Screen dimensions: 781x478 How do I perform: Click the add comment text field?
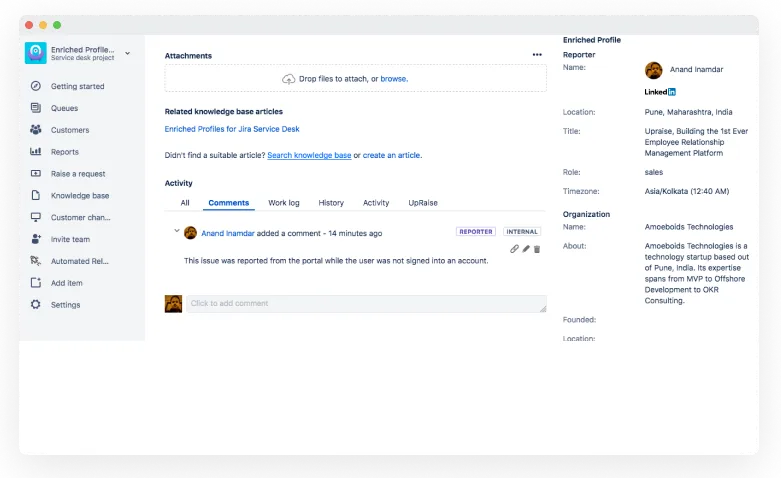(366, 303)
